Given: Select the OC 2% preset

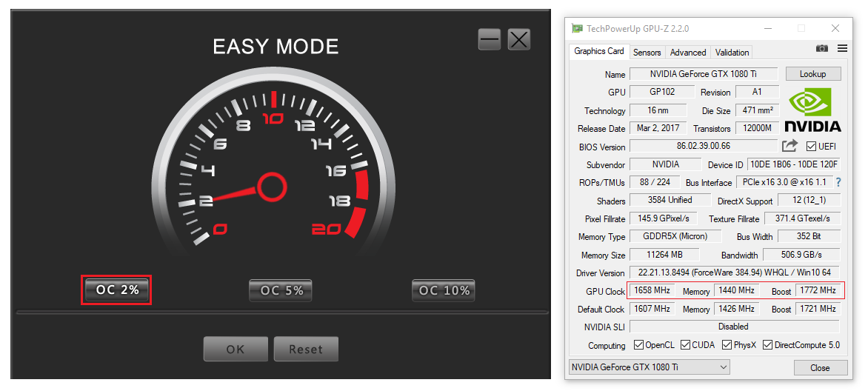Looking at the screenshot, I should 117,290.
